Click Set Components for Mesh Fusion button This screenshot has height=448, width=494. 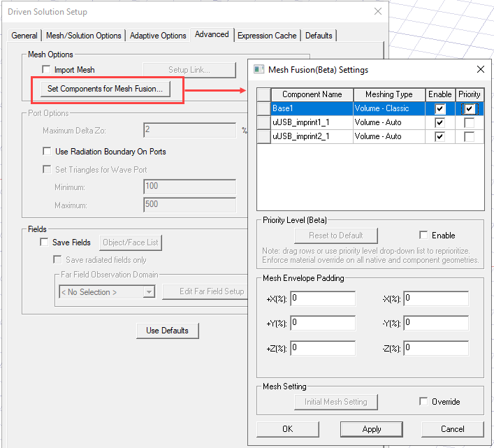[x=106, y=89]
